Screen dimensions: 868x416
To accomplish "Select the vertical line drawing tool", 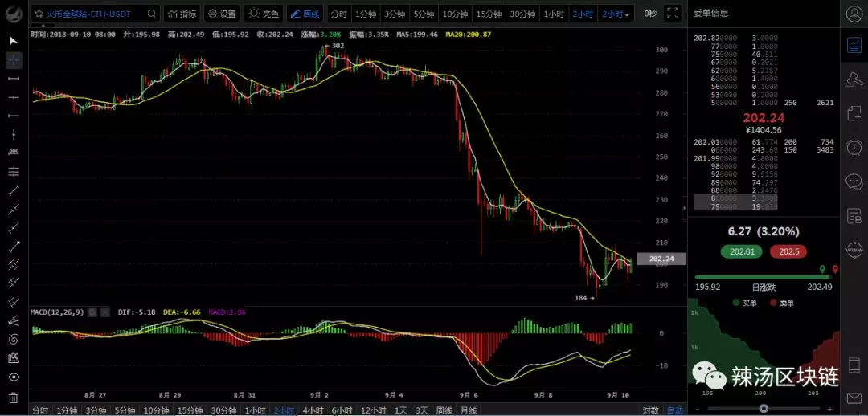I will click(14, 134).
